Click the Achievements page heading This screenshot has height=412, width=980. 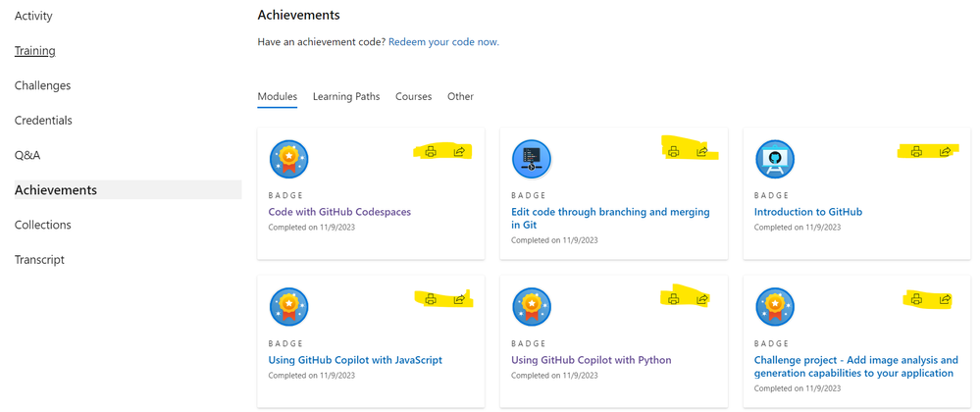pos(299,15)
